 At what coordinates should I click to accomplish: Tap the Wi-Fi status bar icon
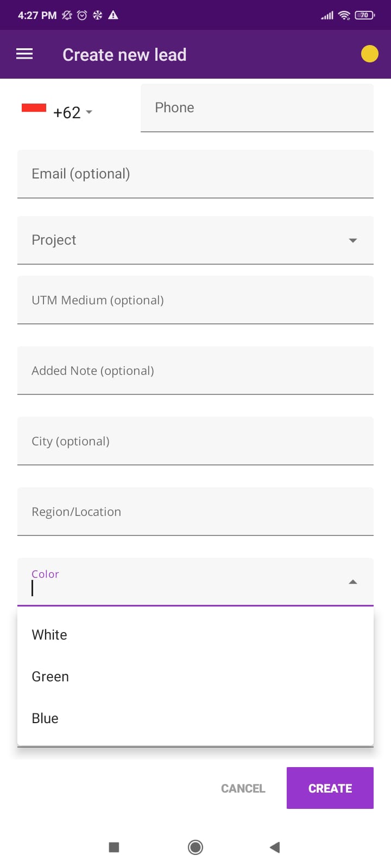click(344, 15)
